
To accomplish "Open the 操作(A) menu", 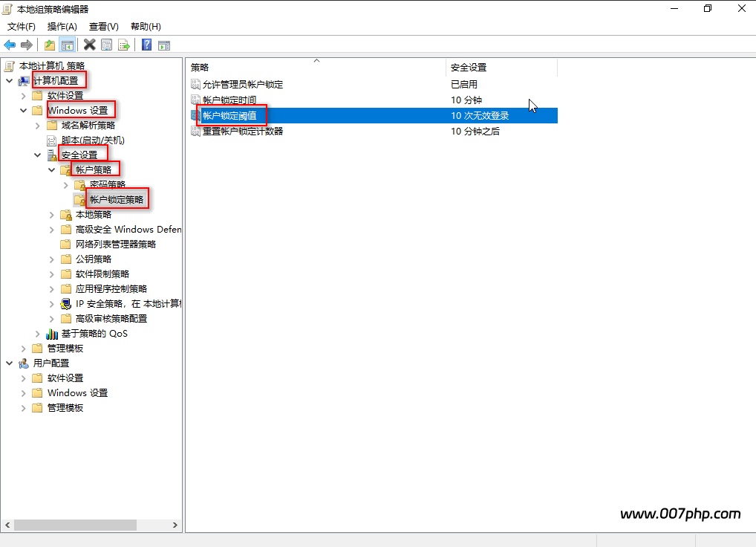I will tap(62, 26).
